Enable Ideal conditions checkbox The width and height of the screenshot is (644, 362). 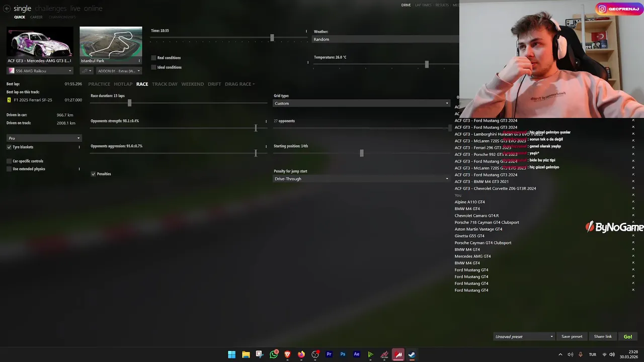click(153, 67)
